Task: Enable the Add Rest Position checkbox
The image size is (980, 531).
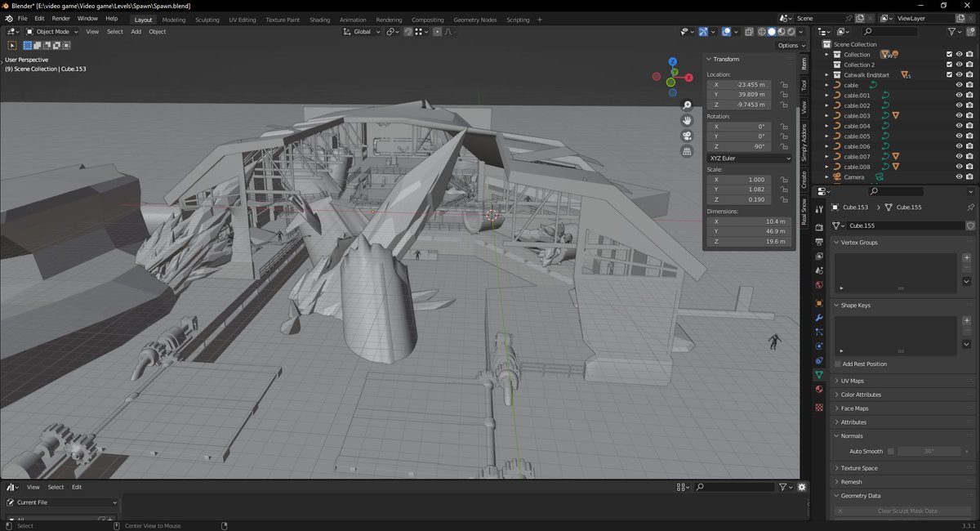Action: point(838,364)
